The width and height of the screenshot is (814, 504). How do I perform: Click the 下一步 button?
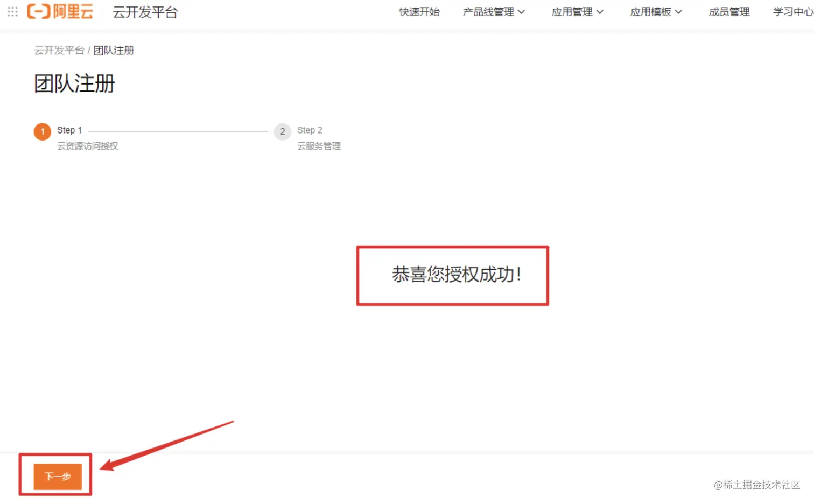(x=58, y=477)
